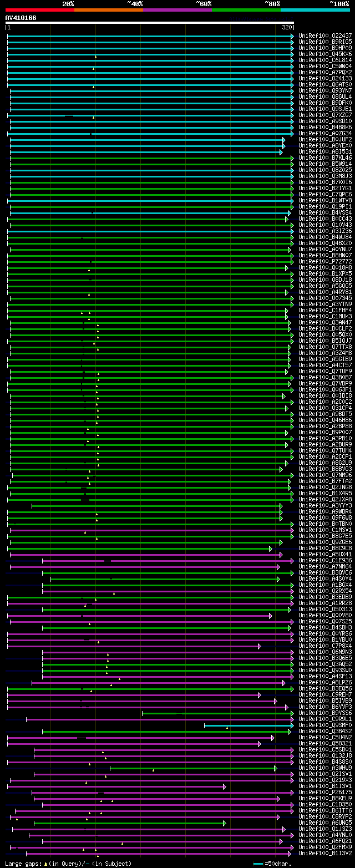Open hit UniRef100_A8YEX0
Screen dimensions: 355x868
325,145
